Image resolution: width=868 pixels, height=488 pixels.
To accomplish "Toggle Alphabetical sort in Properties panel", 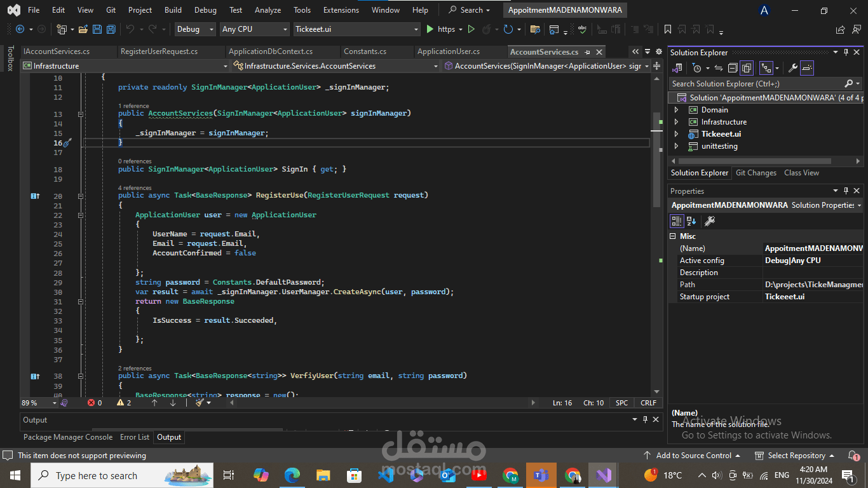I will click(691, 220).
